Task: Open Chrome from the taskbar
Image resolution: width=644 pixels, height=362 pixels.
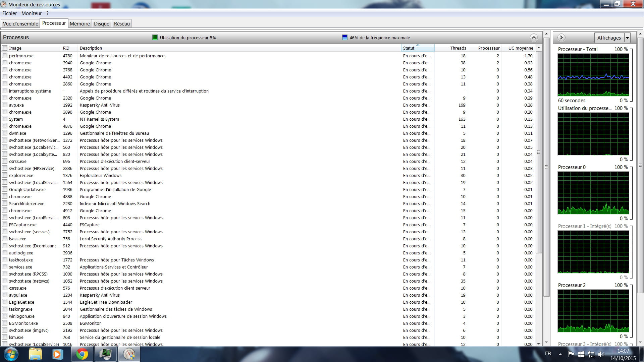Action: 82,354
